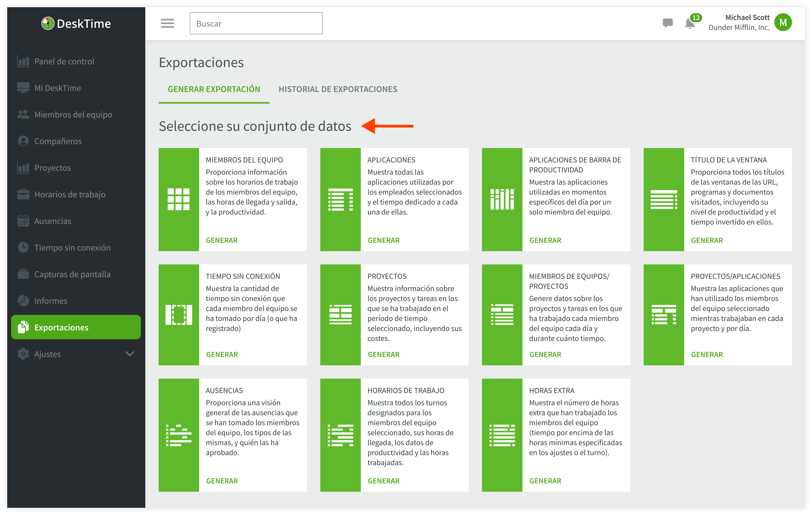812x515 pixels.
Task: Generate the Horas extra export
Action: click(x=545, y=481)
